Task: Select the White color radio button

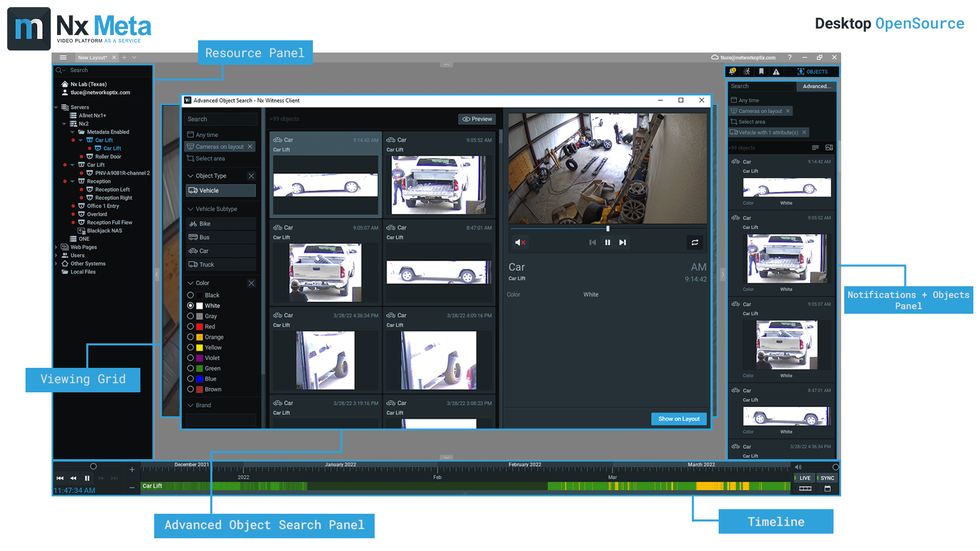Action: click(190, 306)
